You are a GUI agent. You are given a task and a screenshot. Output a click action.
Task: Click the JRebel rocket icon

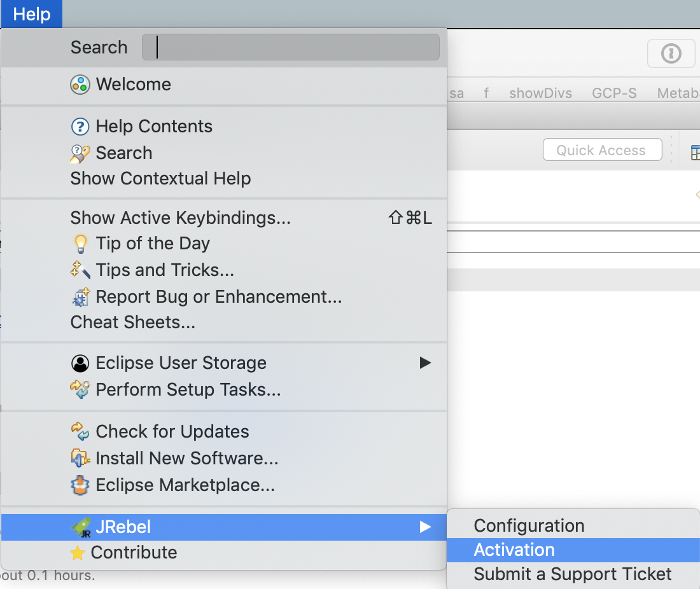(x=80, y=527)
